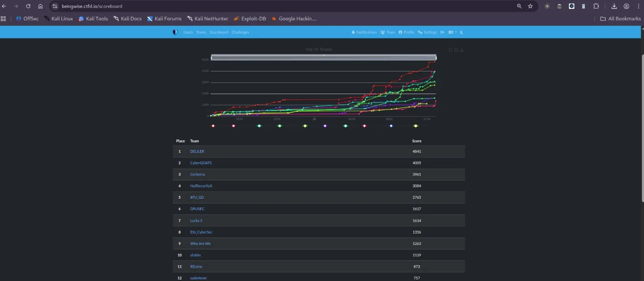
Task: Open the Extensions puzzle-piece menu
Action: tap(596, 6)
